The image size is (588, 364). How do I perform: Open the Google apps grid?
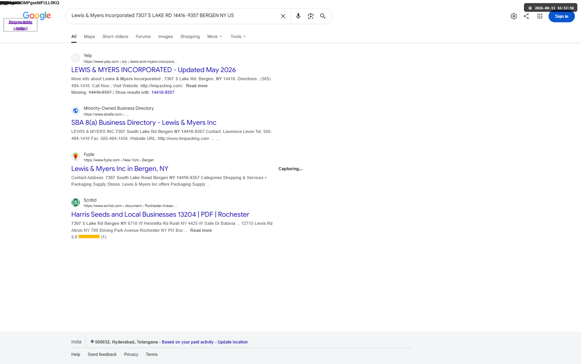click(540, 16)
